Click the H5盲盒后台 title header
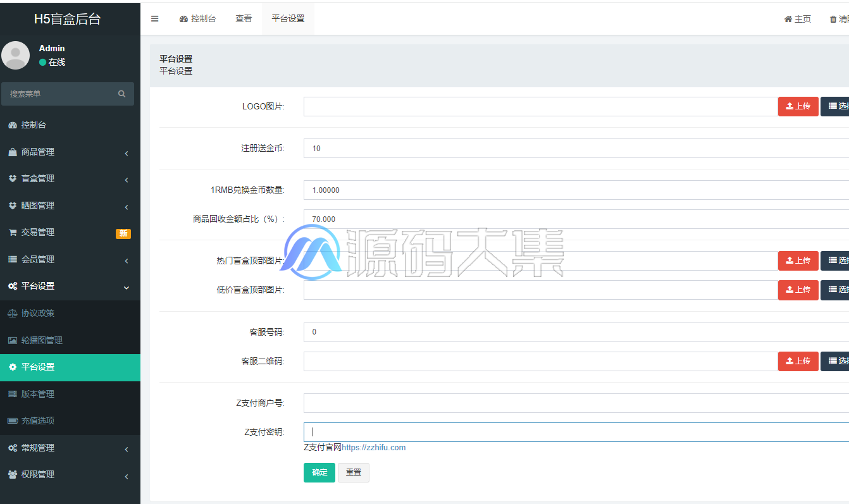Viewport: 849px width, 504px height. (x=68, y=19)
